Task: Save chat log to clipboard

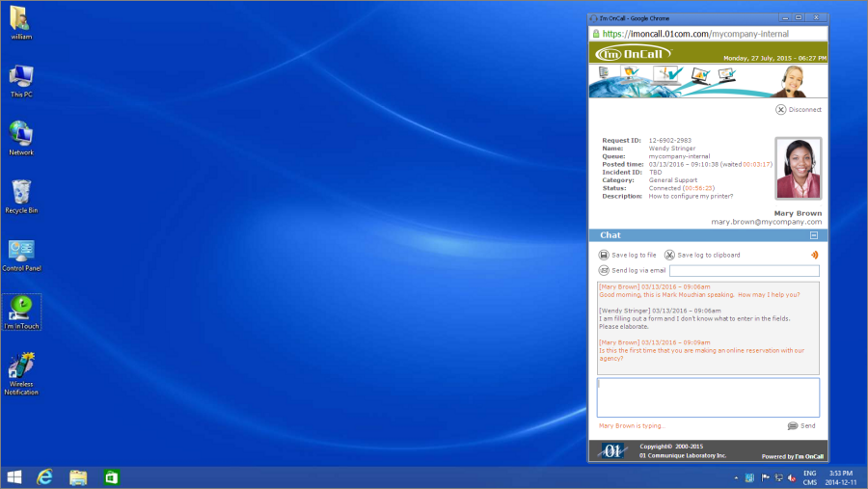Action: [x=702, y=255]
